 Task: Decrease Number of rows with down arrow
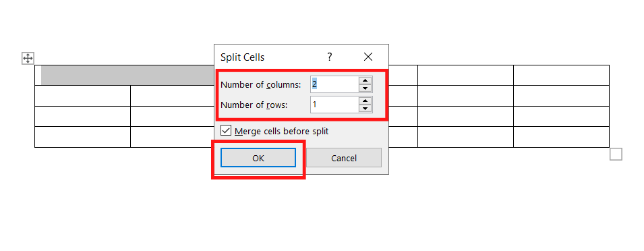[x=365, y=109]
